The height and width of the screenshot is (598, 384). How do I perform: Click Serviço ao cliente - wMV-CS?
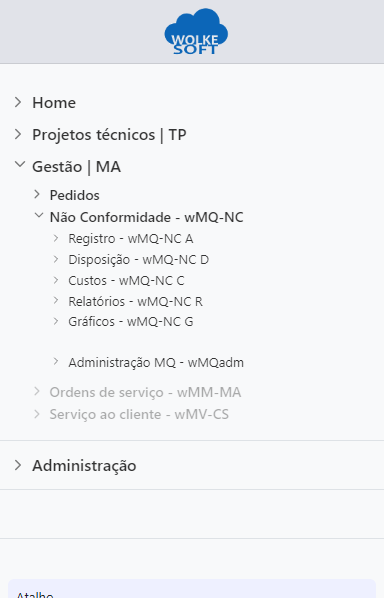[139, 415]
